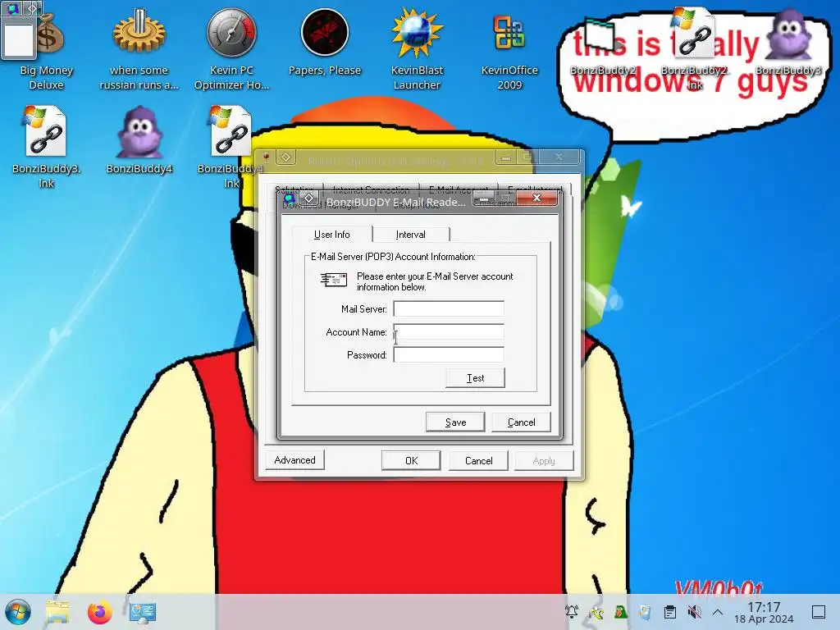Click the mail envelope icon in dialog
840x630 pixels.
334,279
